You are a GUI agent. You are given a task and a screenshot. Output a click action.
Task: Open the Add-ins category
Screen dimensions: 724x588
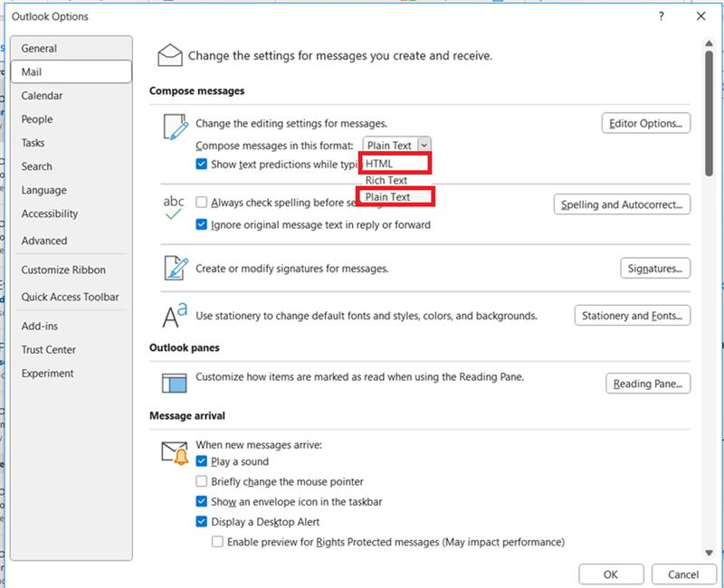coord(71,326)
